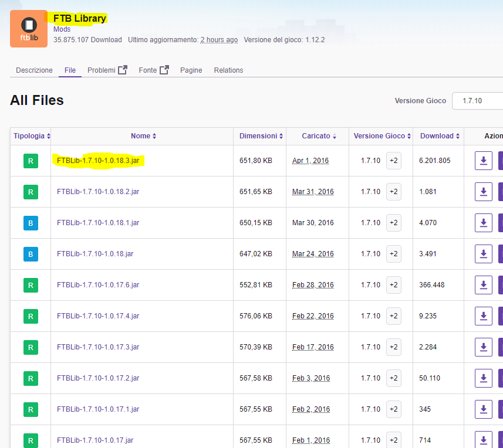Click release badge of 1.0.17.1 row

click(31, 409)
